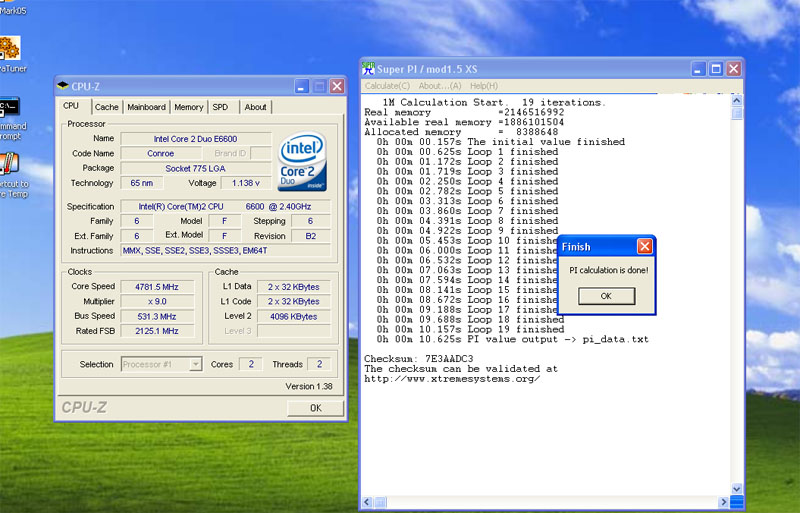Close the Finish dialog with X
The width and height of the screenshot is (800, 513).
pos(645,246)
